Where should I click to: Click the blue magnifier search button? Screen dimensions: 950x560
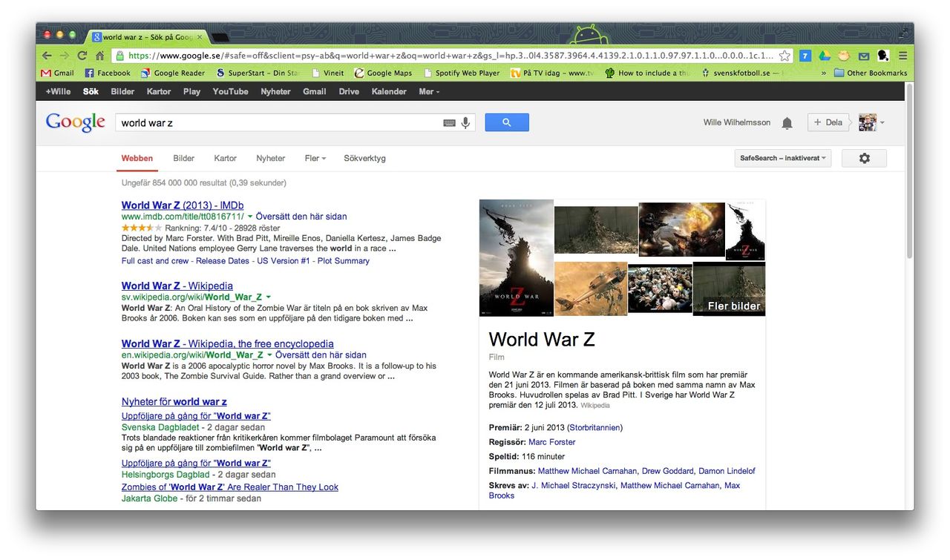tap(507, 122)
